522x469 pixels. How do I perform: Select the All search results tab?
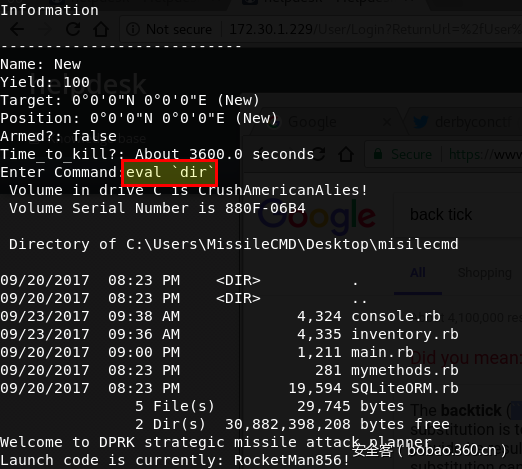tap(418, 273)
